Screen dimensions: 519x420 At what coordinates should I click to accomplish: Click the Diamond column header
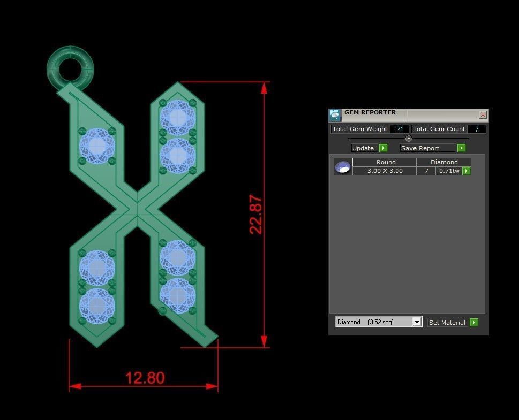pos(444,162)
